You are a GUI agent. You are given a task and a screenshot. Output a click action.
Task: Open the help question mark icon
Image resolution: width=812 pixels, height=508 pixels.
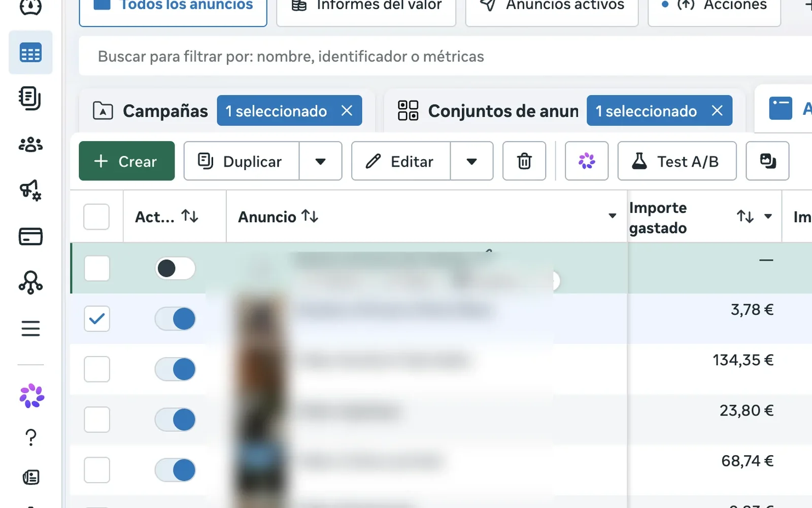pyautogui.click(x=31, y=437)
